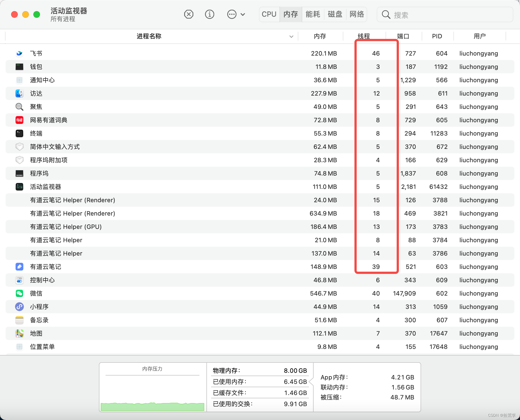Sort by the 内存 column header

point(320,36)
